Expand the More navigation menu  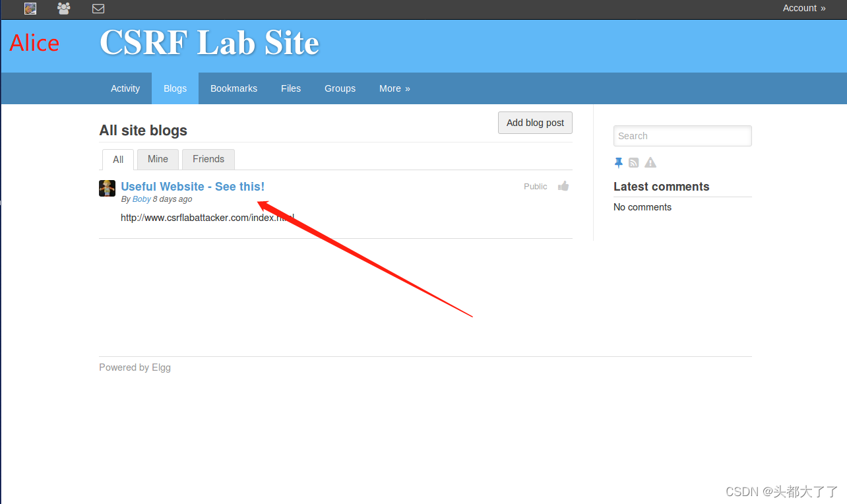pyautogui.click(x=394, y=88)
